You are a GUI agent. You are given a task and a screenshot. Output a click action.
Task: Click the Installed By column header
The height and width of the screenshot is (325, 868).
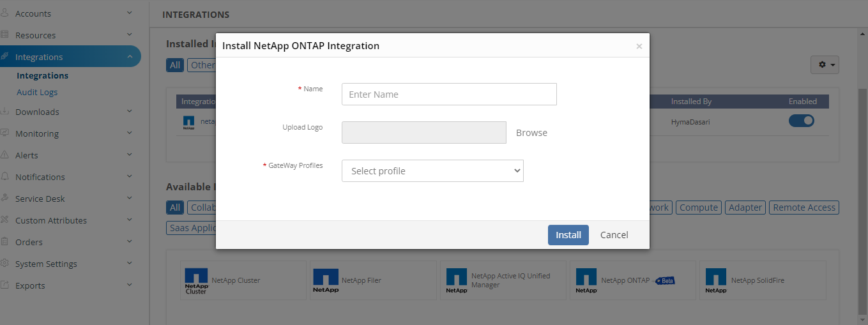click(691, 102)
